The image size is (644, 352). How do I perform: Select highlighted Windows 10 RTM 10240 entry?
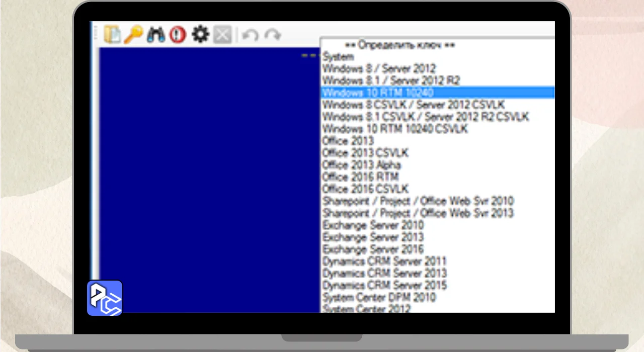tap(438, 93)
